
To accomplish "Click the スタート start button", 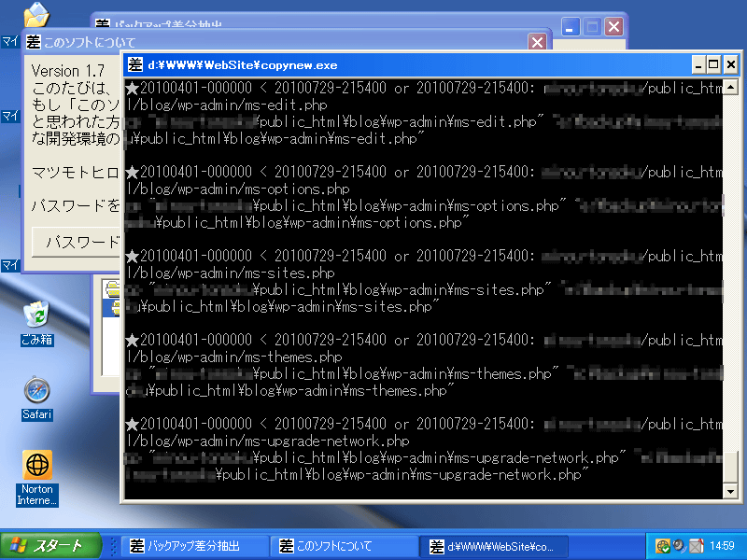I will pyautogui.click(x=51, y=546).
